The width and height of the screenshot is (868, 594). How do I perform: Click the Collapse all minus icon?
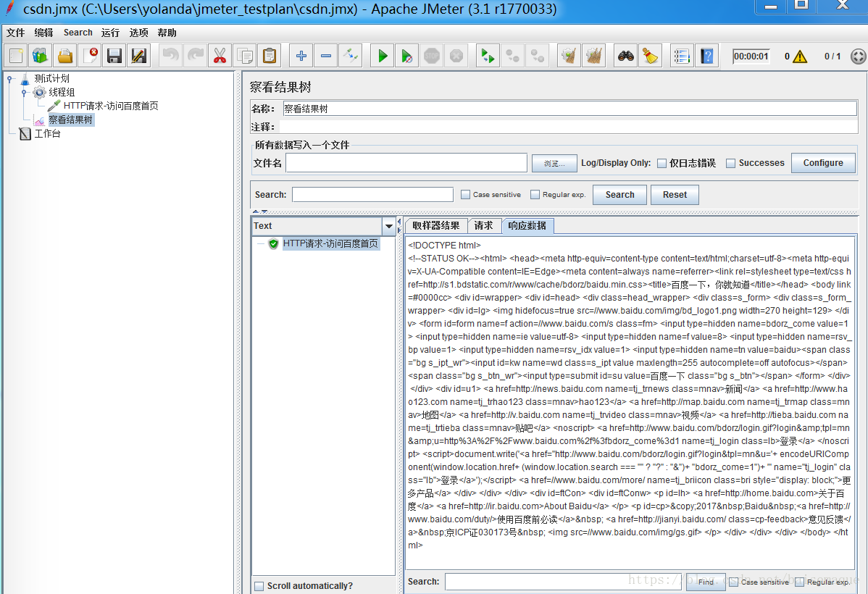pyautogui.click(x=326, y=56)
